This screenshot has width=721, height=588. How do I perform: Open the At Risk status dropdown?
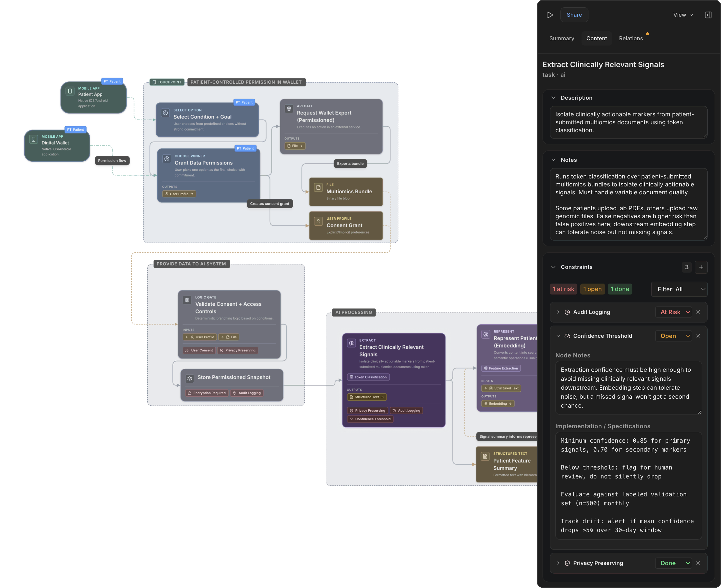(x=674, y=312)
